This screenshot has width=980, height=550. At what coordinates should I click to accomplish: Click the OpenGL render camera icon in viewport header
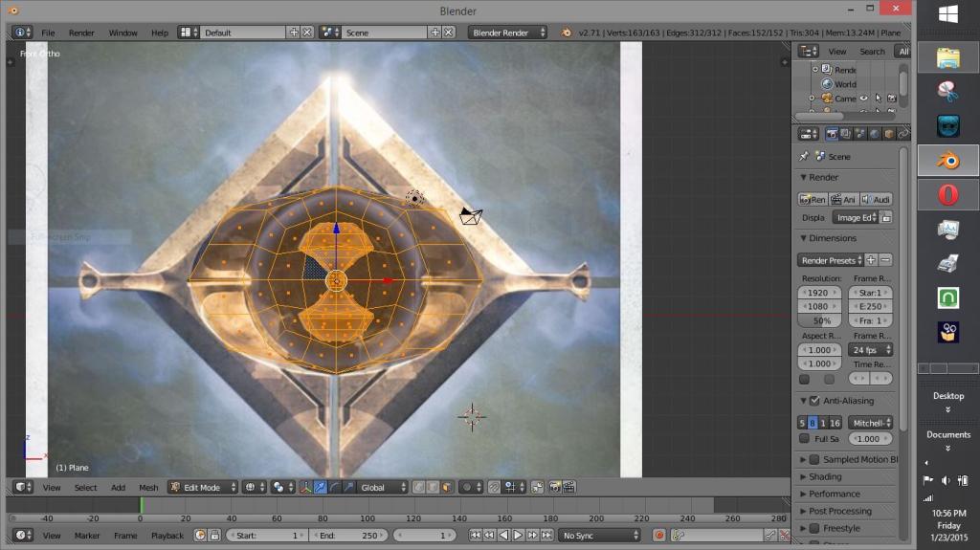(x=554, y=487)
